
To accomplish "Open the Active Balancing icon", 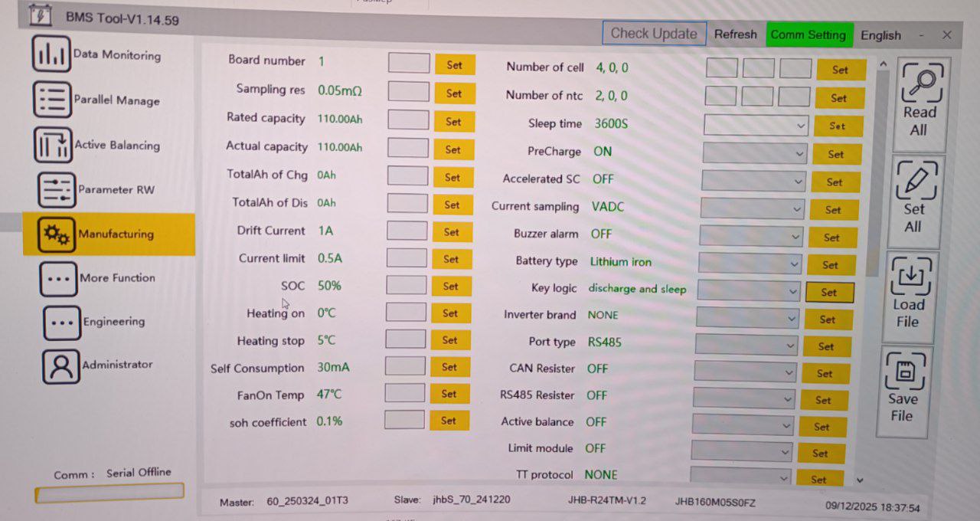I will (53, 145).
